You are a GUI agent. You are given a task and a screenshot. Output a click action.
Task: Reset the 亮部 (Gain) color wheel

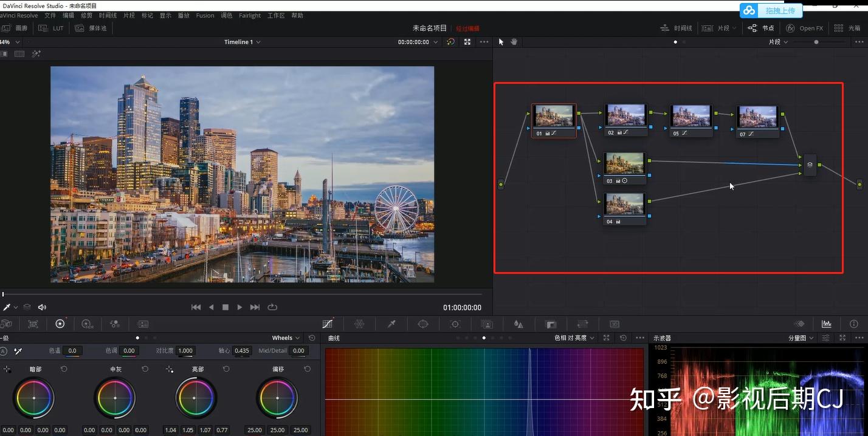tap(226, 369)
